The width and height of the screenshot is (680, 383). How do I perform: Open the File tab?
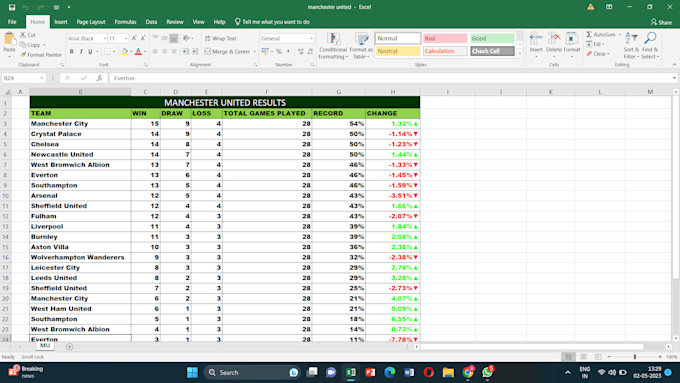(12, 22)
